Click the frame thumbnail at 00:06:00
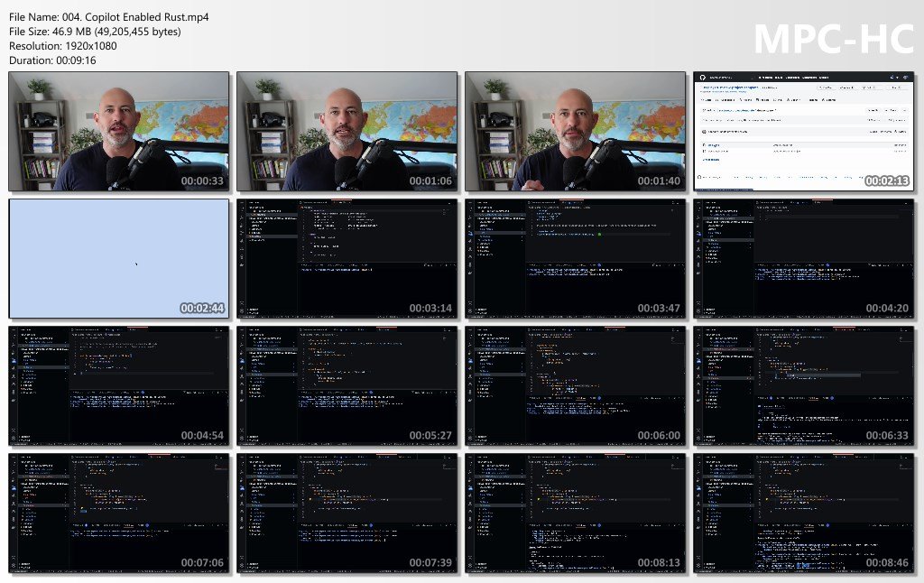Viewport: 924px width, 583px height. (x=575, y=386)
